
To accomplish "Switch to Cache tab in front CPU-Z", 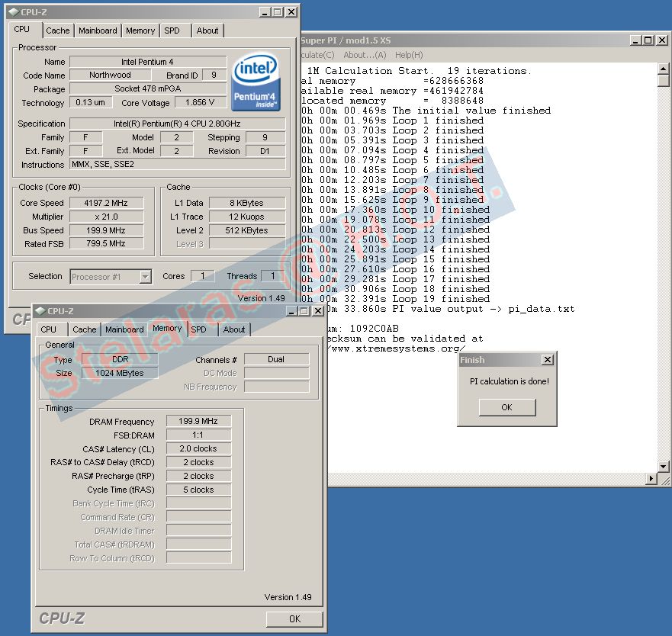I will coord(85,329).
